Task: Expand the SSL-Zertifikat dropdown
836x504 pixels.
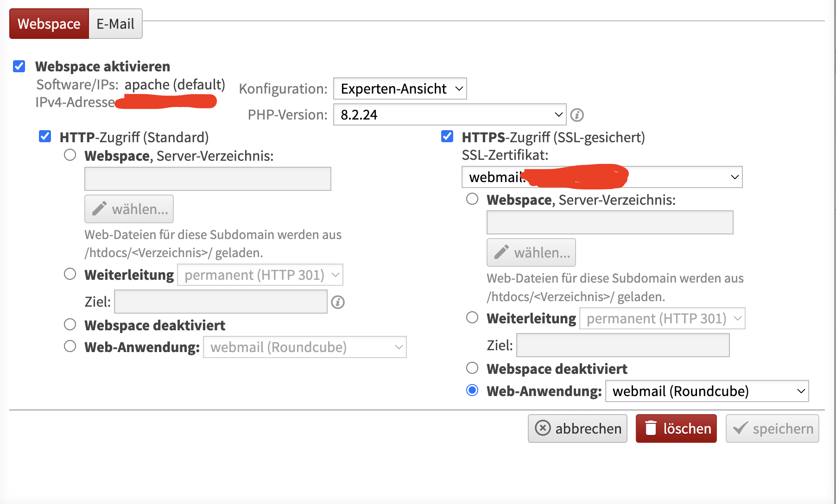Action: tap(602, 177)
